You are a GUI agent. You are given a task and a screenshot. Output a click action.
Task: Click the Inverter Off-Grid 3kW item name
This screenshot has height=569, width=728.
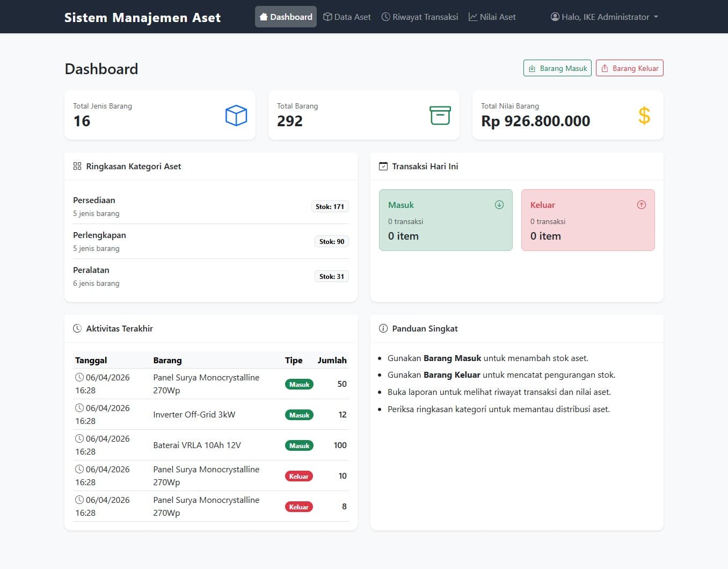click(x=194, y=414)
